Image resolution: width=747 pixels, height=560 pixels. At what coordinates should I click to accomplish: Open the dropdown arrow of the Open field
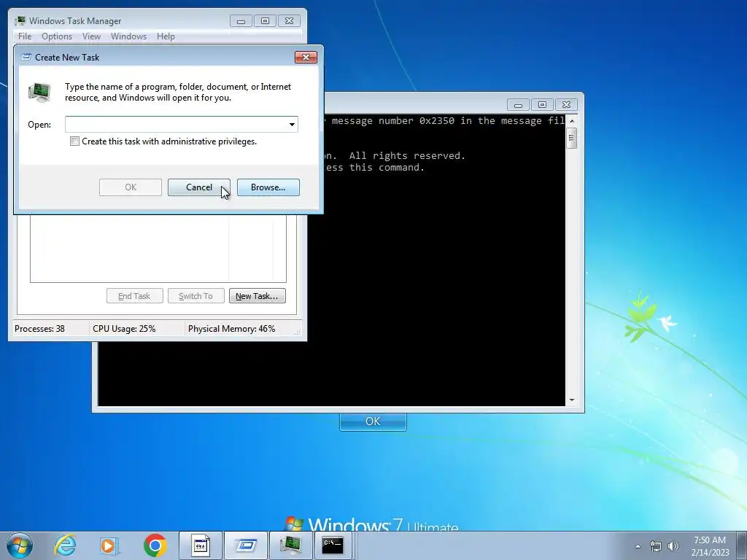292,124
